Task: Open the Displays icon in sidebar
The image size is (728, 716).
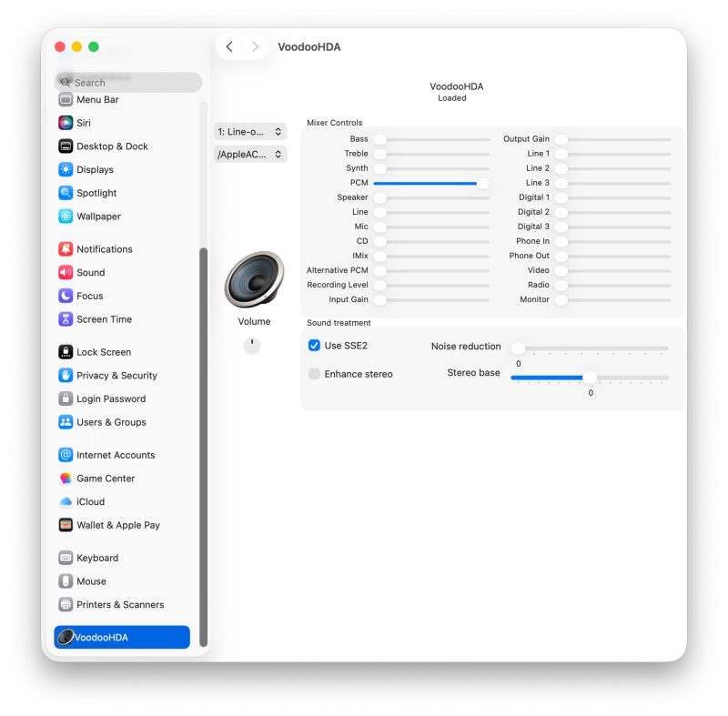Action: tap(66, 169)
